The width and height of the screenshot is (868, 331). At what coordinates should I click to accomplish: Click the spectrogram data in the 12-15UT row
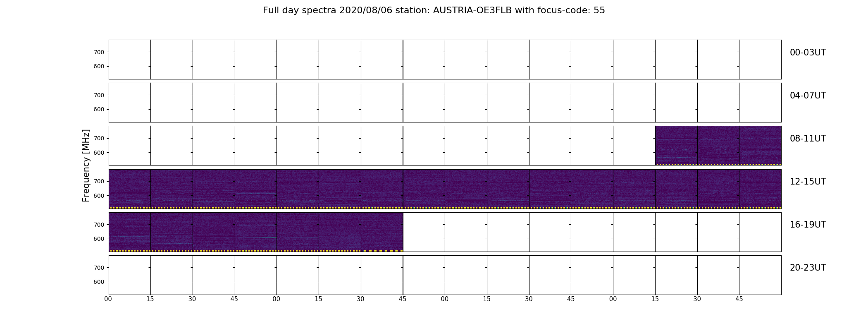pos(445,189)
